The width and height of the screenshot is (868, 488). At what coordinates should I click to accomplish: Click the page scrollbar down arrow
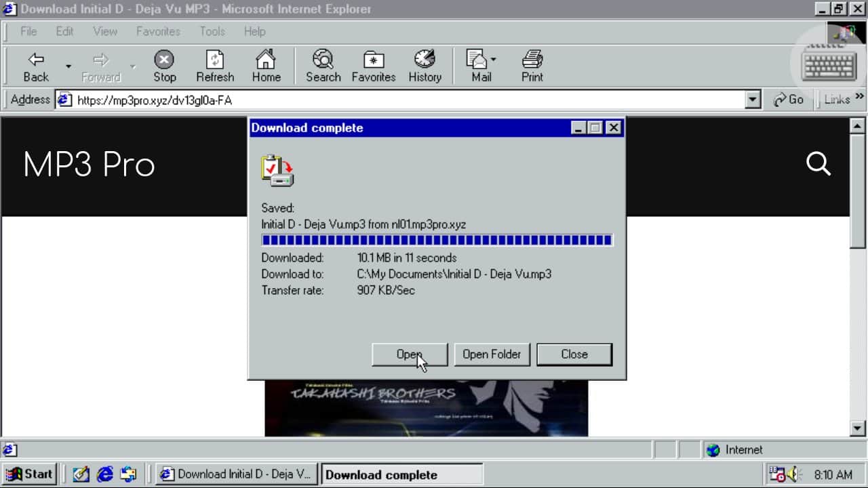pyautogui.click(x=857, y=428)
